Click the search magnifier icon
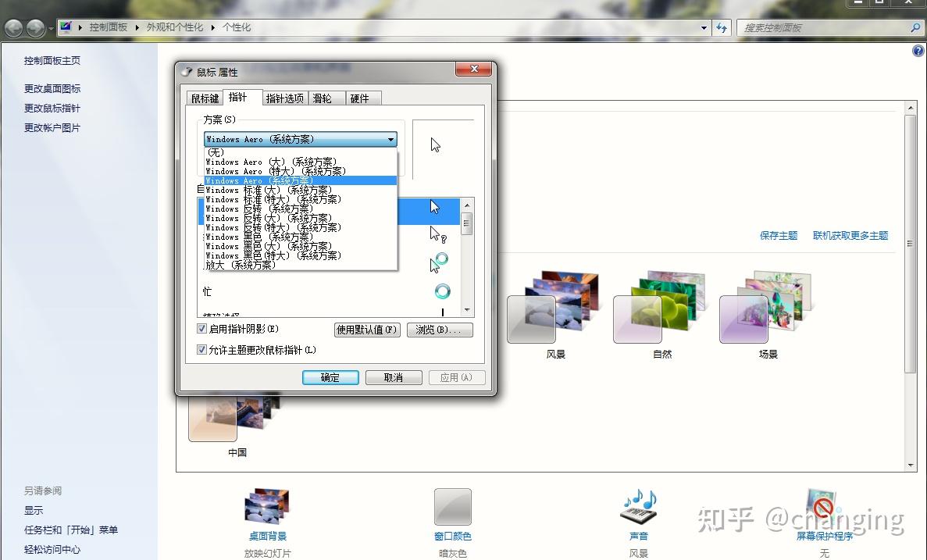 pyautogui.click(x=915, y=27)
